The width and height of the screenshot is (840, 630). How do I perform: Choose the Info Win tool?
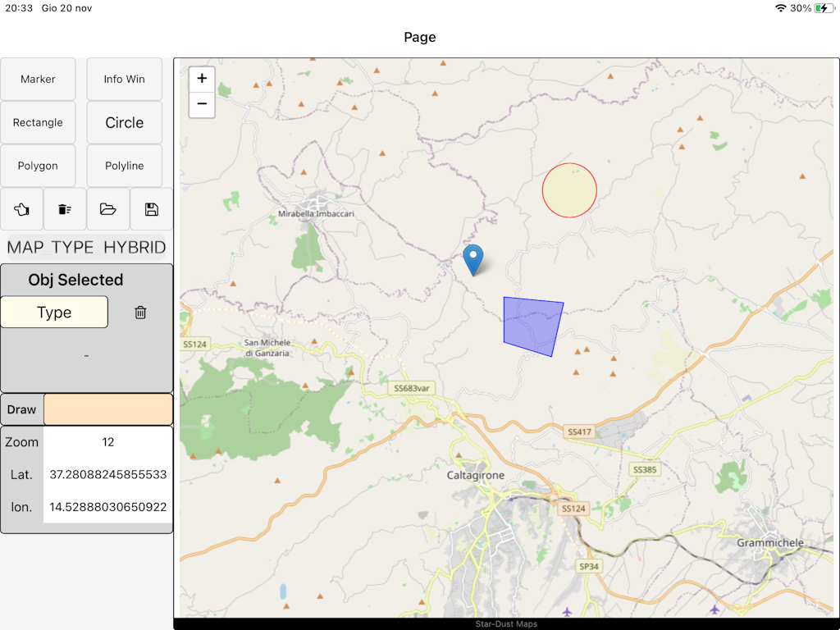pos(125,80)
